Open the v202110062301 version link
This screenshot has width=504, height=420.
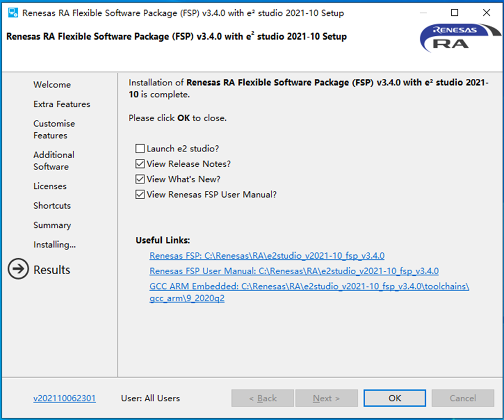64,398
